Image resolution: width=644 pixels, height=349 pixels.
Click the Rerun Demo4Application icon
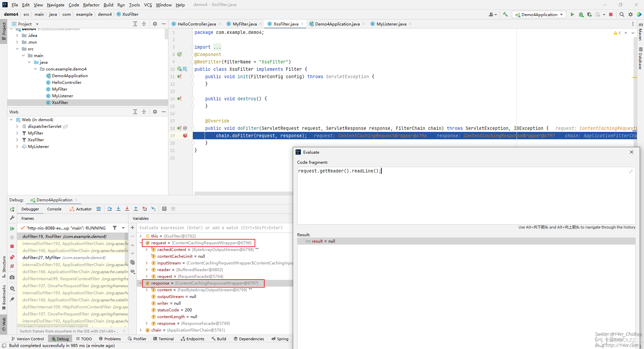[12, 209]
